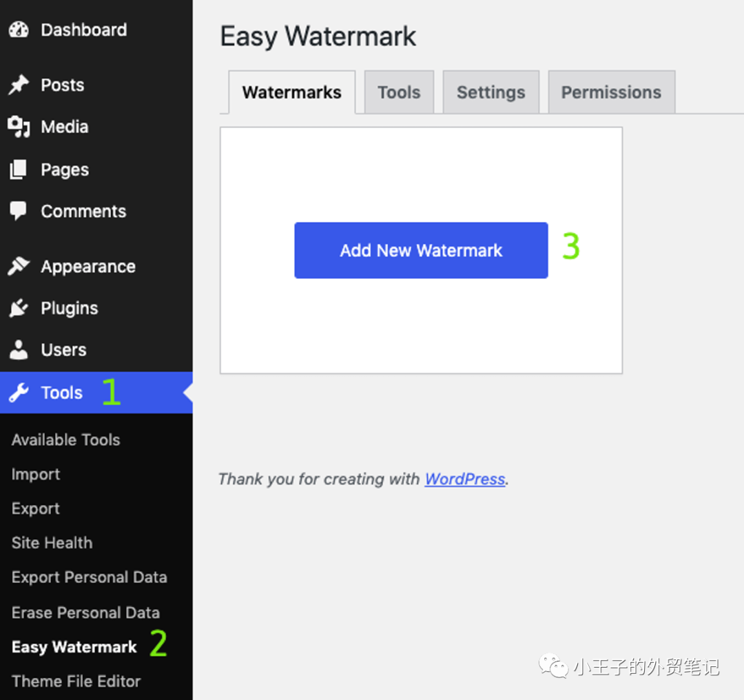Click the Appearance paintbrush icon

pos(19,266)
